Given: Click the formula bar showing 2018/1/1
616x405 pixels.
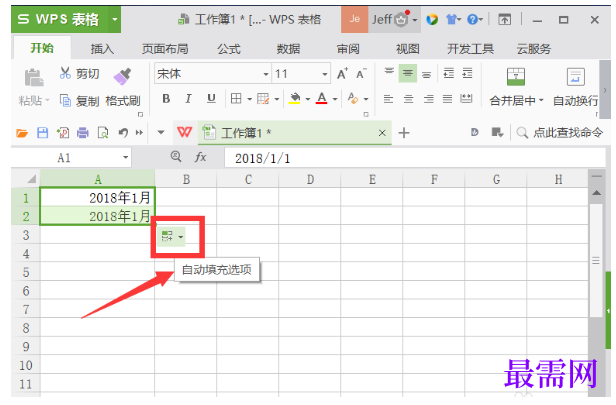Looking at the screenshot, I should click(x=414, y=158).
